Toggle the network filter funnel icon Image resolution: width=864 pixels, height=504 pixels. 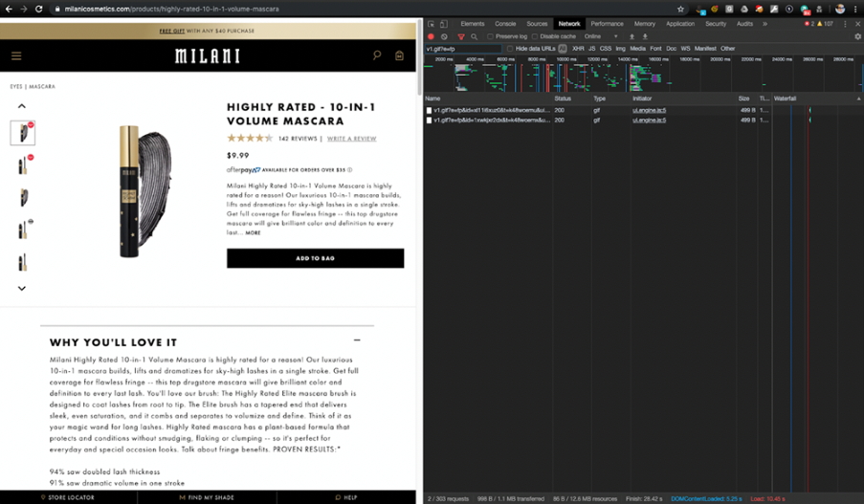click(461, 36)
